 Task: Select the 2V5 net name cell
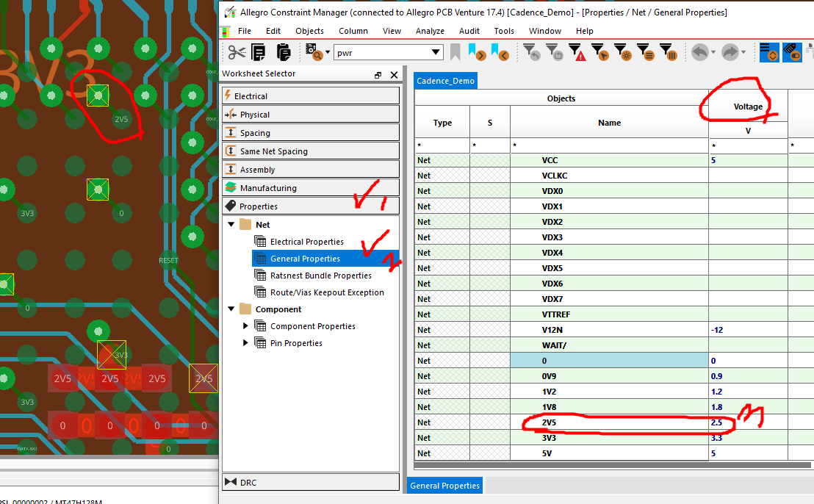point(610,422)
